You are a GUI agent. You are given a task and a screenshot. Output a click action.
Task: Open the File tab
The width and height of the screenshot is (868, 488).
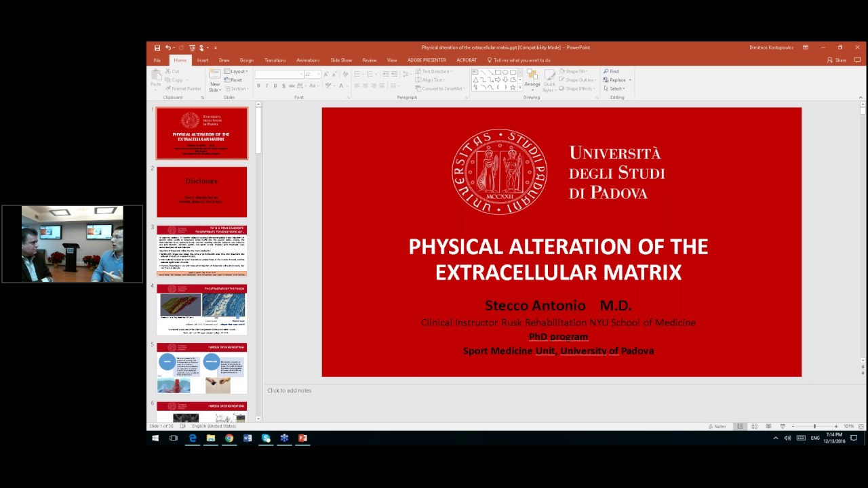click(x=157, y=60)
